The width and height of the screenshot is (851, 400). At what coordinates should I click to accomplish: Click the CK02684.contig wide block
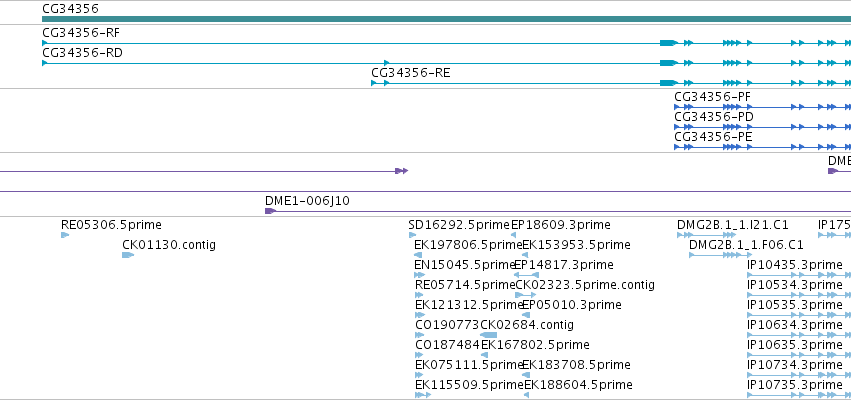[x=489, y=335]
